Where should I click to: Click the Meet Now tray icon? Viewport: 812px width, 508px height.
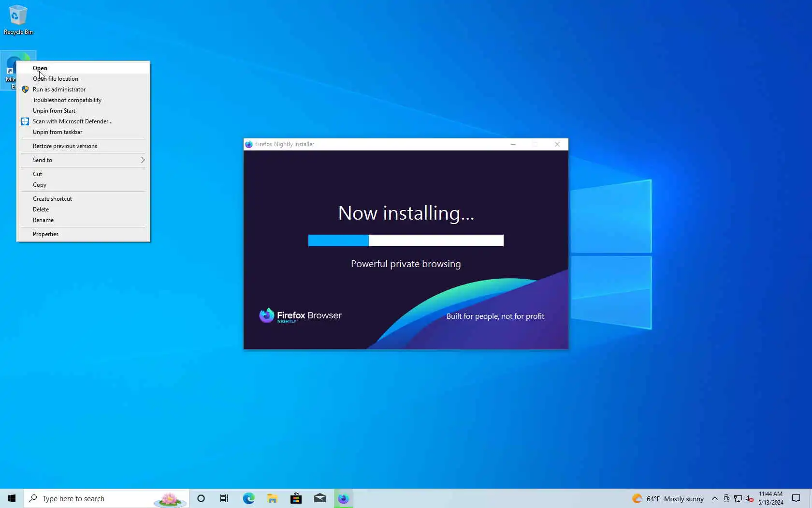[726, 499]
